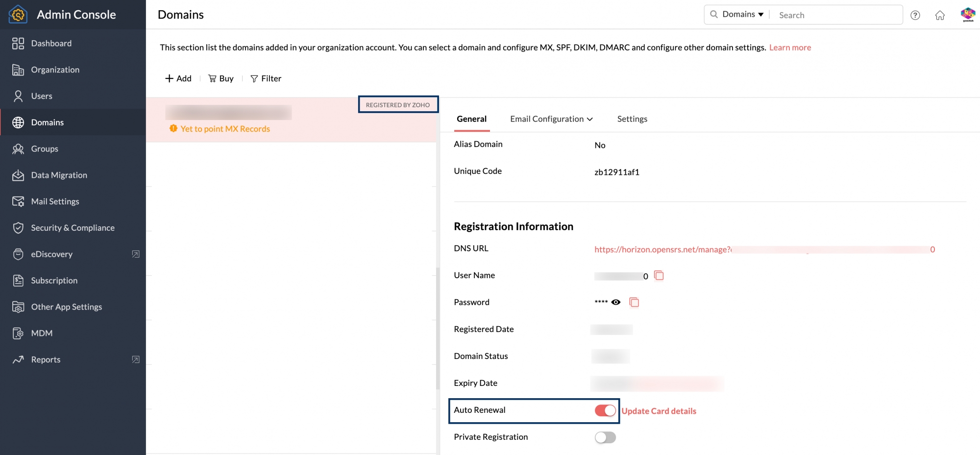Switch to the Settings tab
Viewport: 980px width, 455px height.
[632, 119]
